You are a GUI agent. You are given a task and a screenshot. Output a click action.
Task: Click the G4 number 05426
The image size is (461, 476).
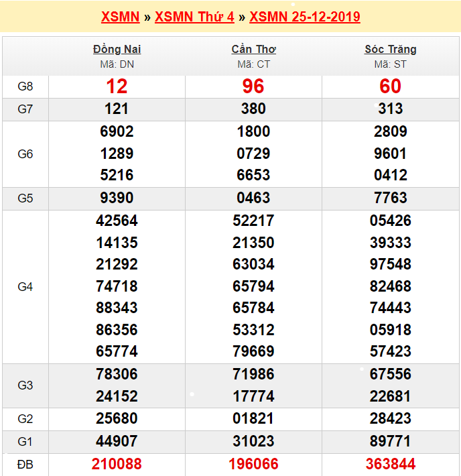pos(390,221)
